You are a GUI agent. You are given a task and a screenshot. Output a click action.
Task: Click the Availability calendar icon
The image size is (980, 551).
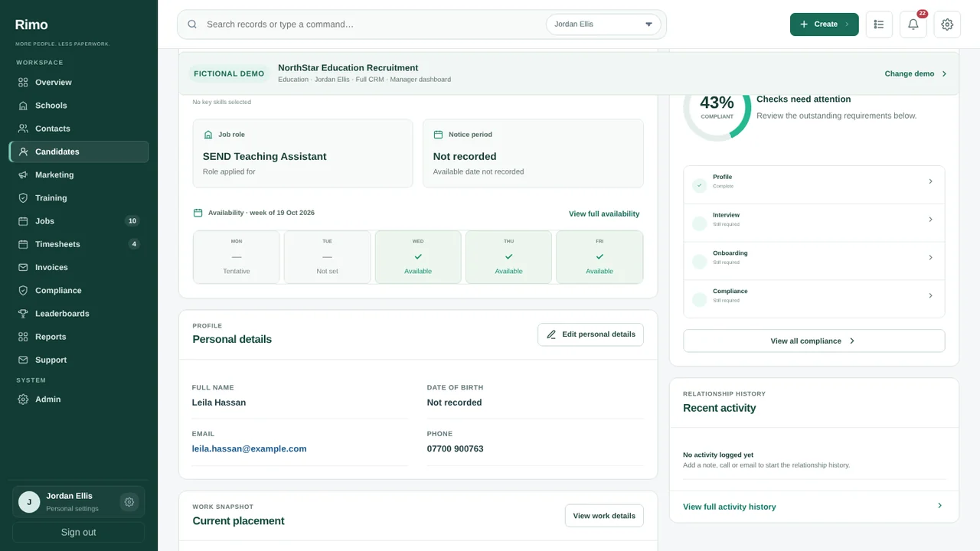tap(198, 213)
